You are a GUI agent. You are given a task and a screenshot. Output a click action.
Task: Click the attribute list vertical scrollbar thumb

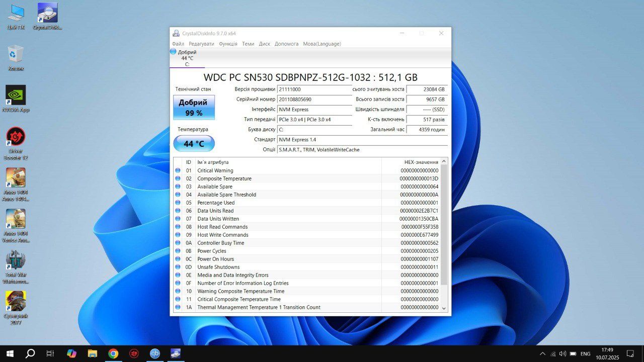tap(444, 225)
